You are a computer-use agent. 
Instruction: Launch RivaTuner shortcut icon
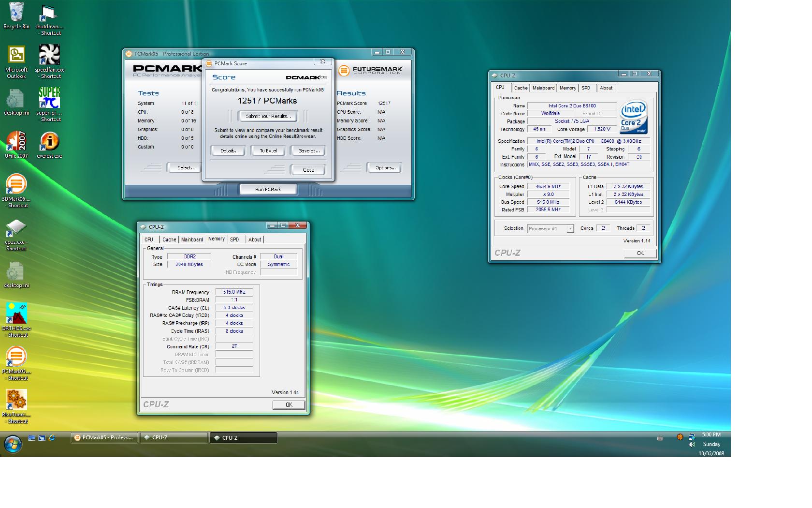pyautogui.click(x=16, y=406)
